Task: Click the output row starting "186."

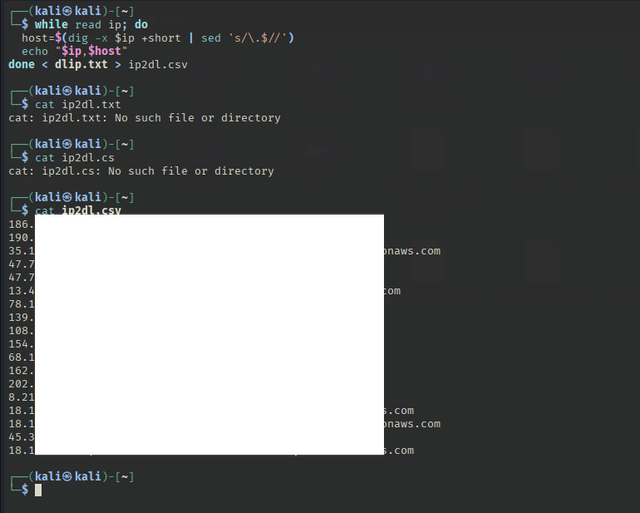Action: click(x=22, y=224)
